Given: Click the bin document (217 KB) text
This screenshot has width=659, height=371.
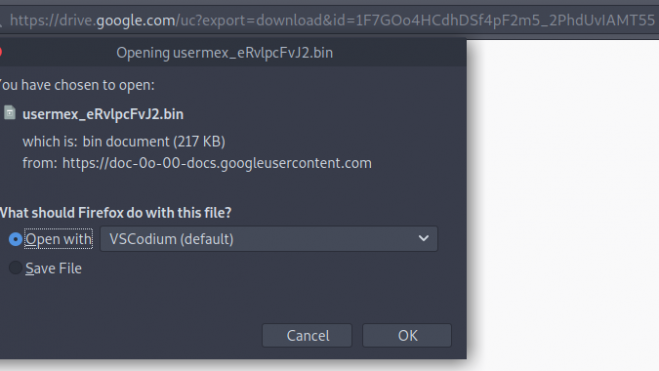Looking at the screenshot, I should point(154,142).
